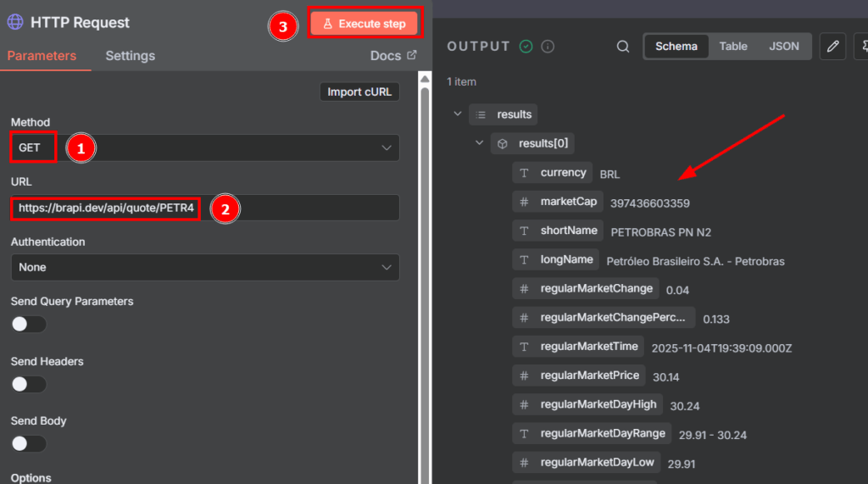Click the value 2025-11-04T19:39:09.000Z

(x=722, y=348)
